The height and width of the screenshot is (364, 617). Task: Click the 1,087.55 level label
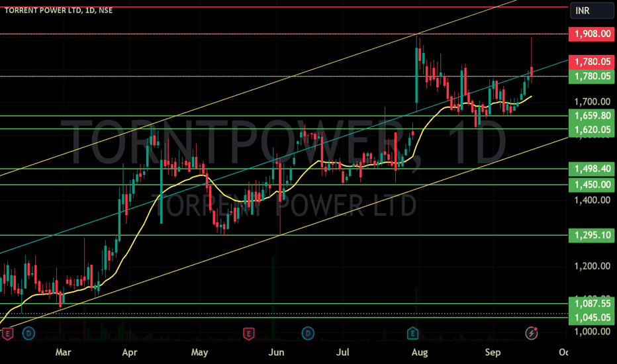591,304
